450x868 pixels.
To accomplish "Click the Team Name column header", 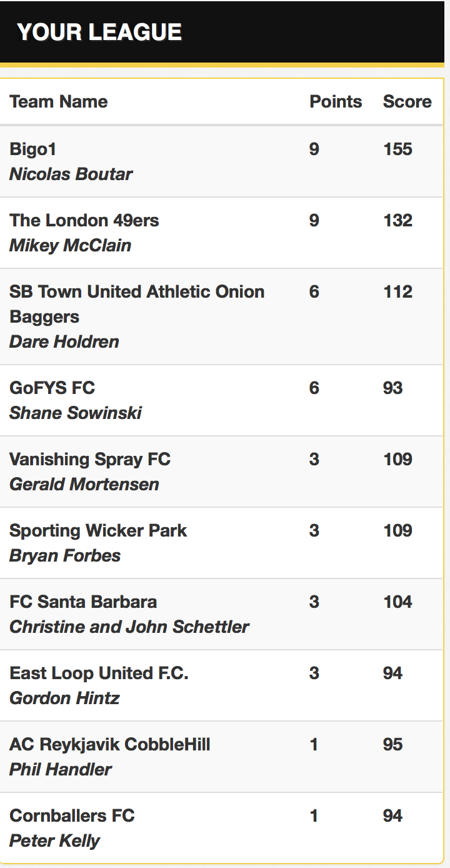I will [59, 102].
